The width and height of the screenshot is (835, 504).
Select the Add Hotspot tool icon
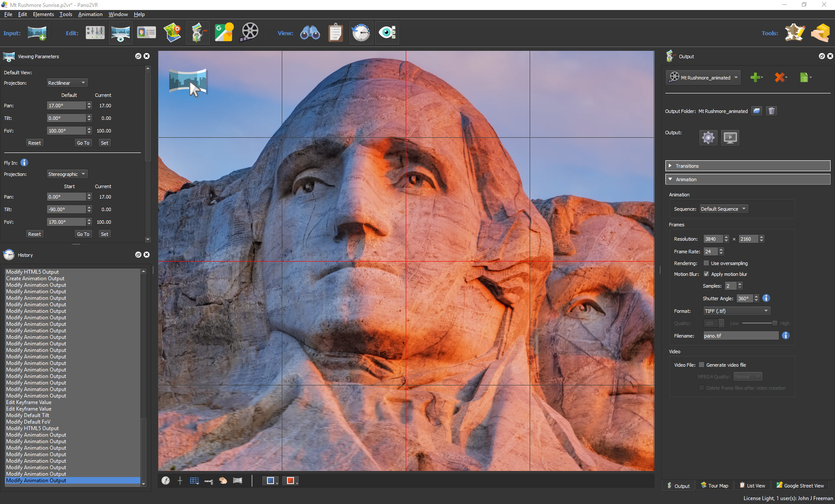point(180,481)
